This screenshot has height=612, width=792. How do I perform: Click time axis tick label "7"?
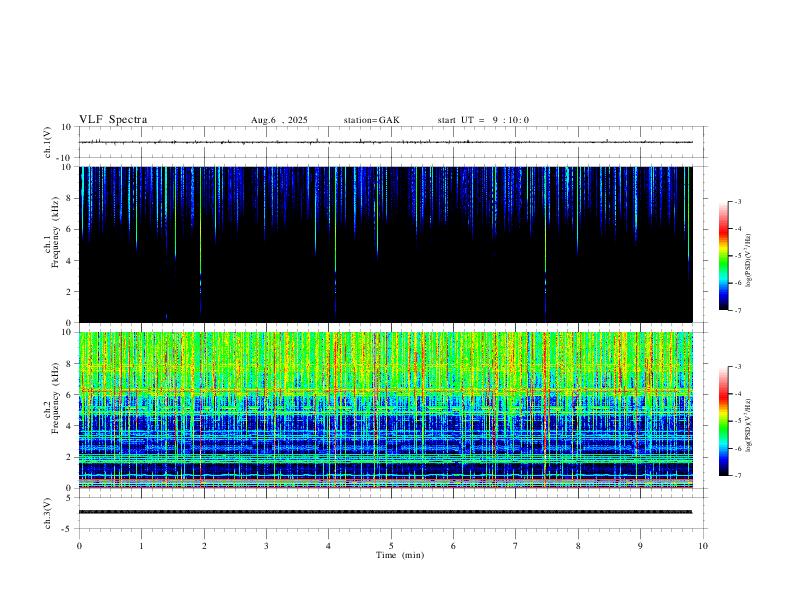[x=516, y=546]
